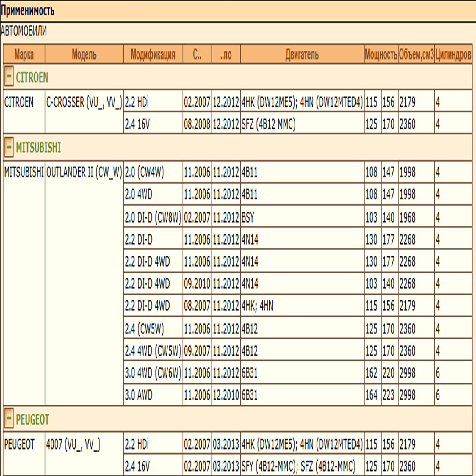476x476 pixels.
Task: Click the green PEUGEOT group heading
Action: click(x=32, y=419)
